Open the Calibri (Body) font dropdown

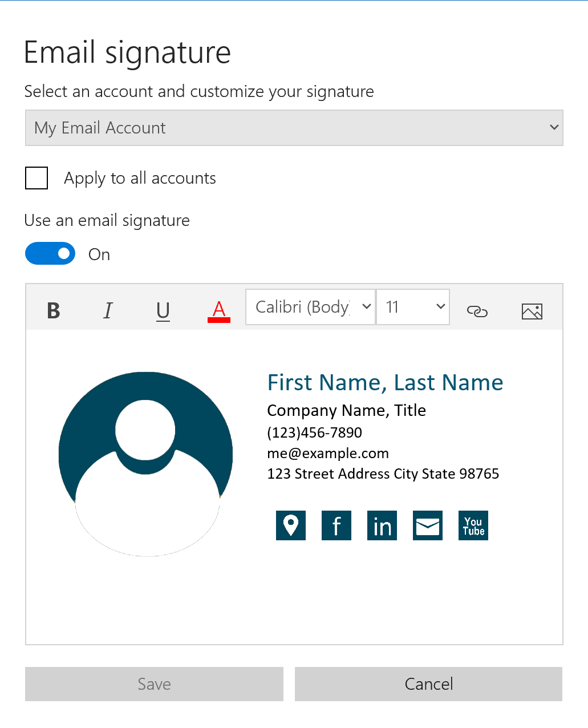pos(310,307)
